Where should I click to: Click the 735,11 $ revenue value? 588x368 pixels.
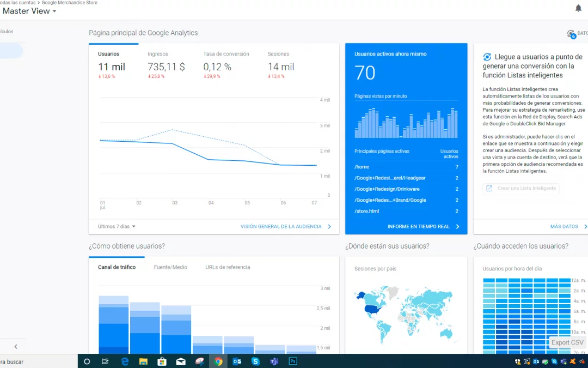[x=166, y=67]
